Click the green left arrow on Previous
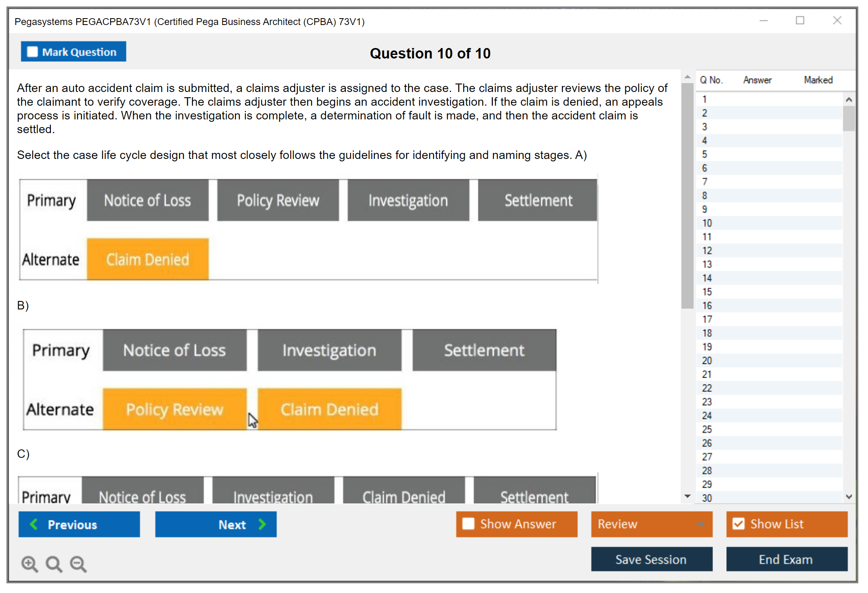Screen dimensions: 868x593 34,524
